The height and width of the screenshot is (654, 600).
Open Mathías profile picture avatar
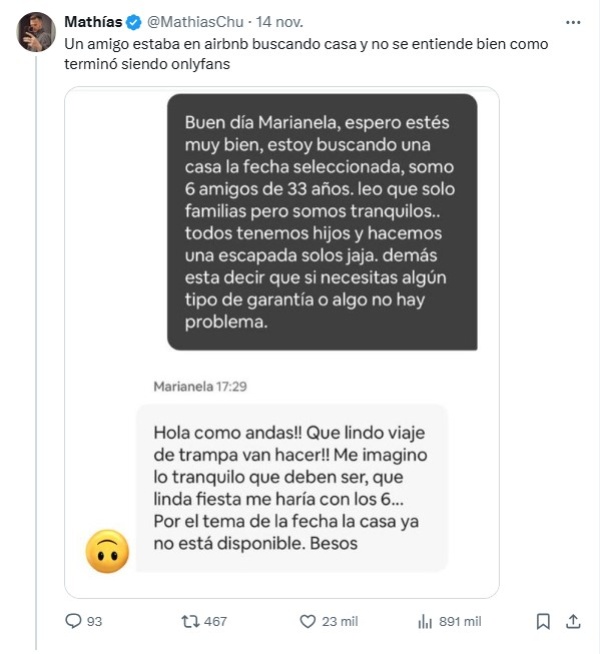[35, 32]
